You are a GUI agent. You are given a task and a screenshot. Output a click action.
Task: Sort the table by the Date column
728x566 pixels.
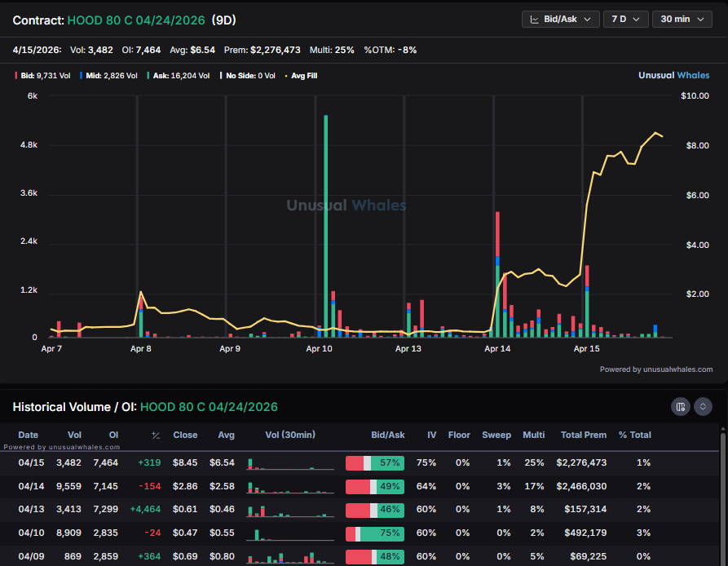pyautogui.click(x=29, y=435)
